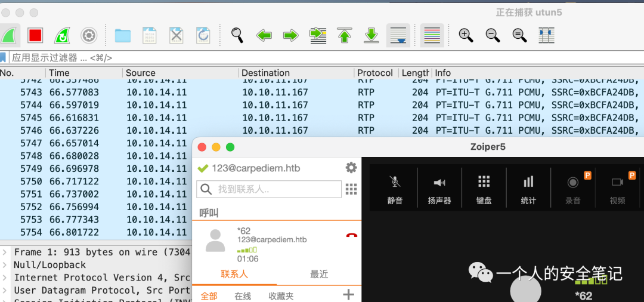Select the All contacts filter tab
Image resolution: width=644 pixels, height=302 pixels.
209,296
